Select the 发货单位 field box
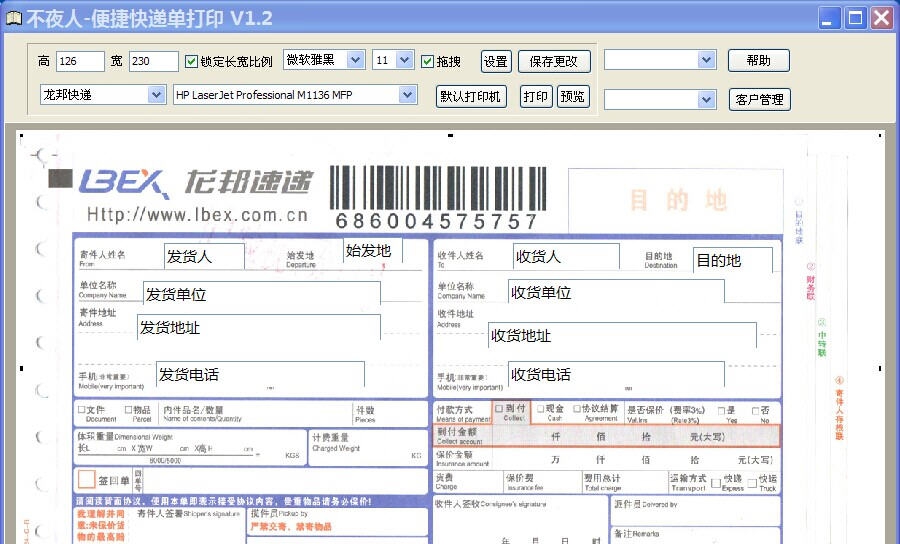 coord(262,294)
